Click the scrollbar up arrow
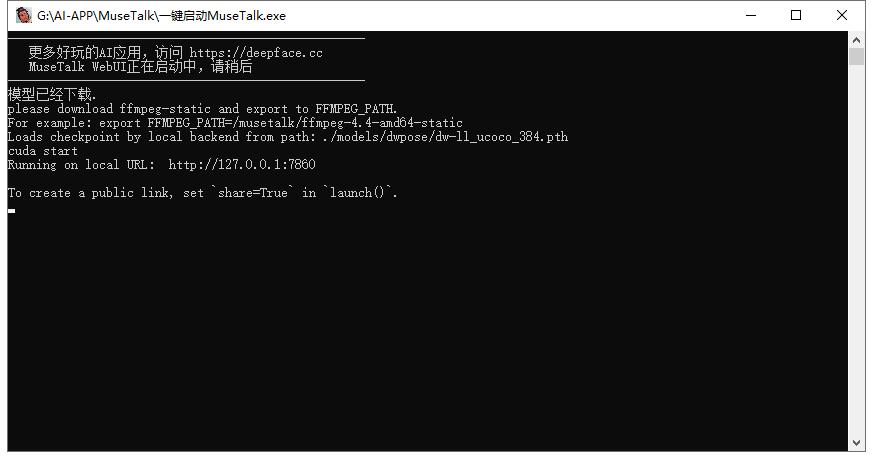 coord(856,40)
